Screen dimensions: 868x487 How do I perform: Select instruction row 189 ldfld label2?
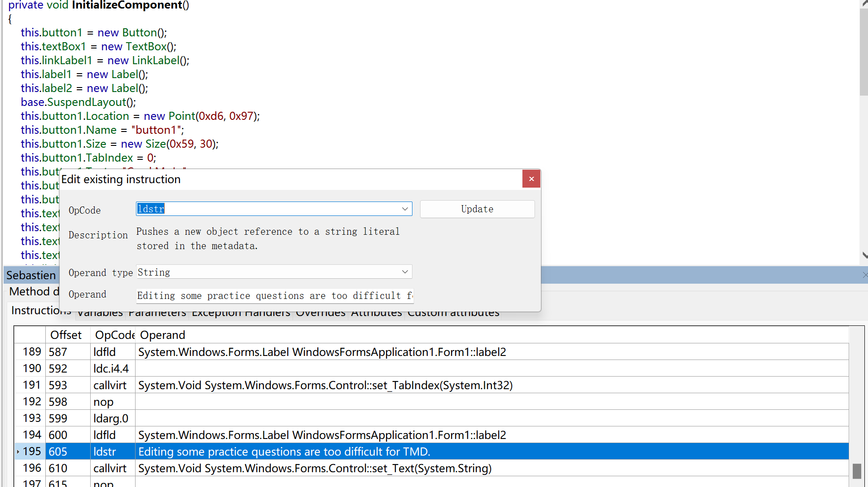click(x=432, y=352)
